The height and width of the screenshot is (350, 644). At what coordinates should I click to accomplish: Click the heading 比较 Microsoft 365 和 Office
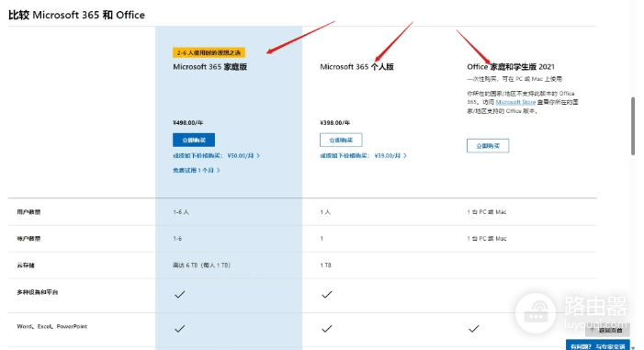[x=77, y=16]
